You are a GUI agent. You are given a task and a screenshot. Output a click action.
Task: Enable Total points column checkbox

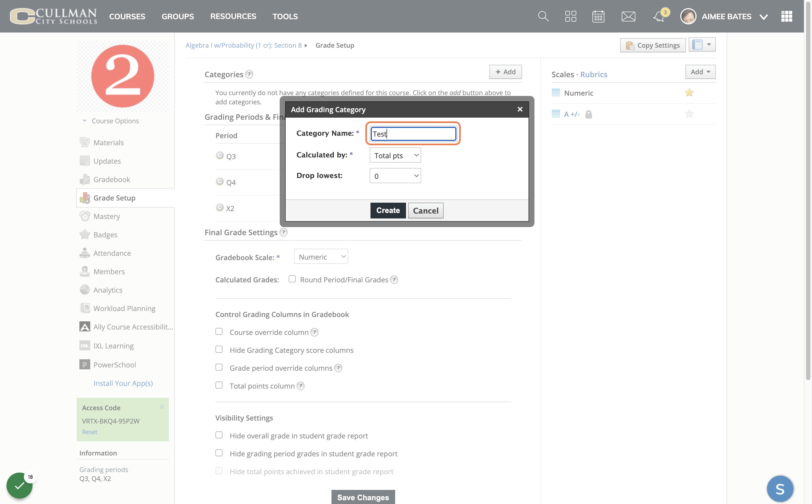coord(219,385)
